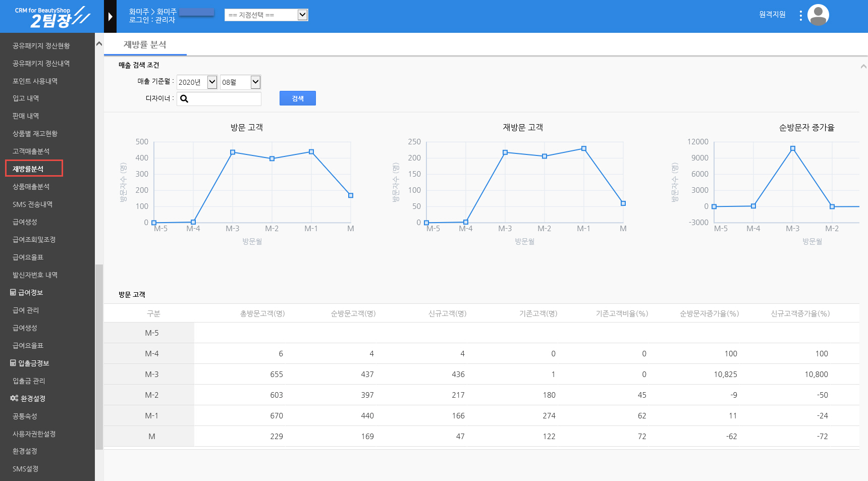868x481 pixels.
Task: Open the three-dot options menu
Action: [800, 15]
